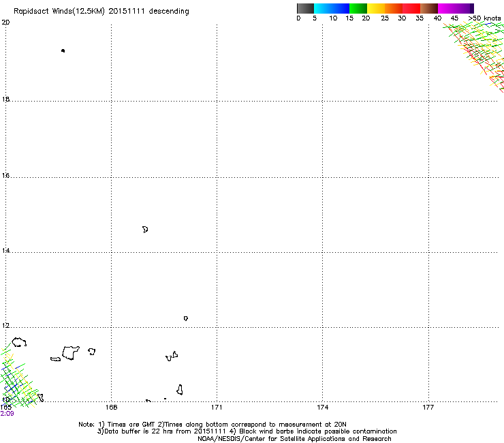Click the longitude axis label "171"
The image size is (504, 443).
[217, 408]
